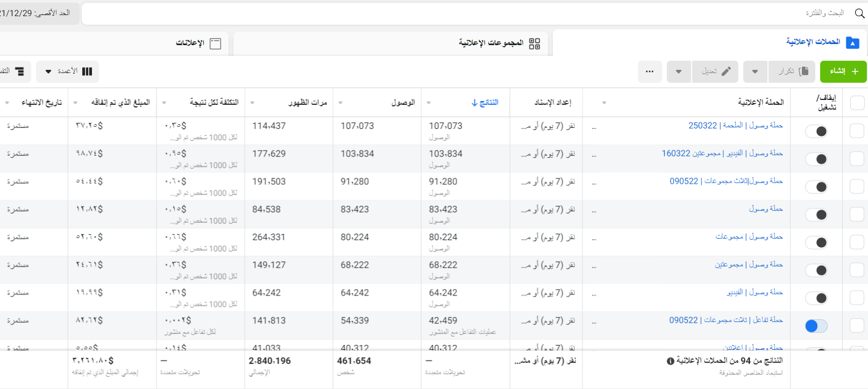The width and height of the screenshot is (868, 389).
Task: Switch to the المجموعات الإعلانية tab
Action: (499, 43)
